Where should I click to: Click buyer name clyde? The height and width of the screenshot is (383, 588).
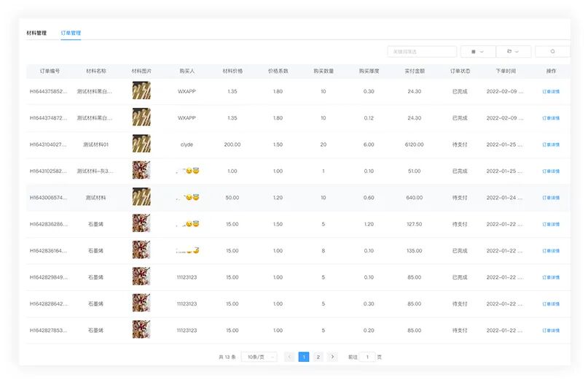point(187,144)
